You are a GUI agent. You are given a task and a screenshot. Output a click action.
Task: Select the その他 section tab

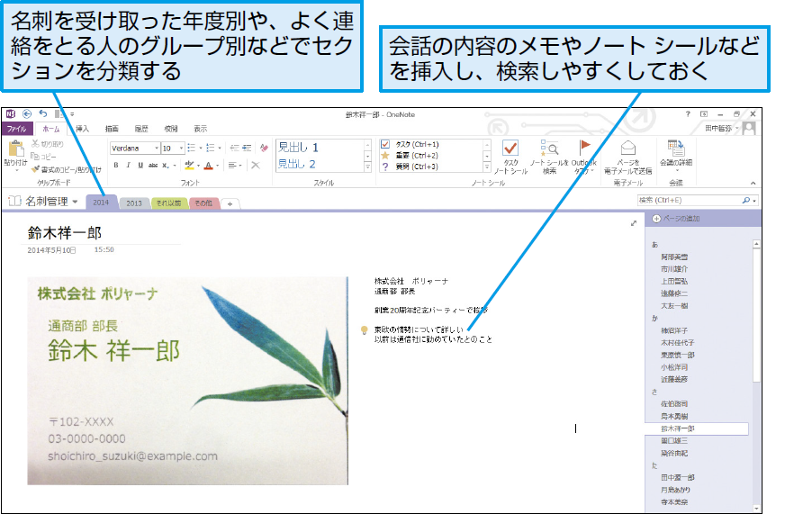coord(203,203)
